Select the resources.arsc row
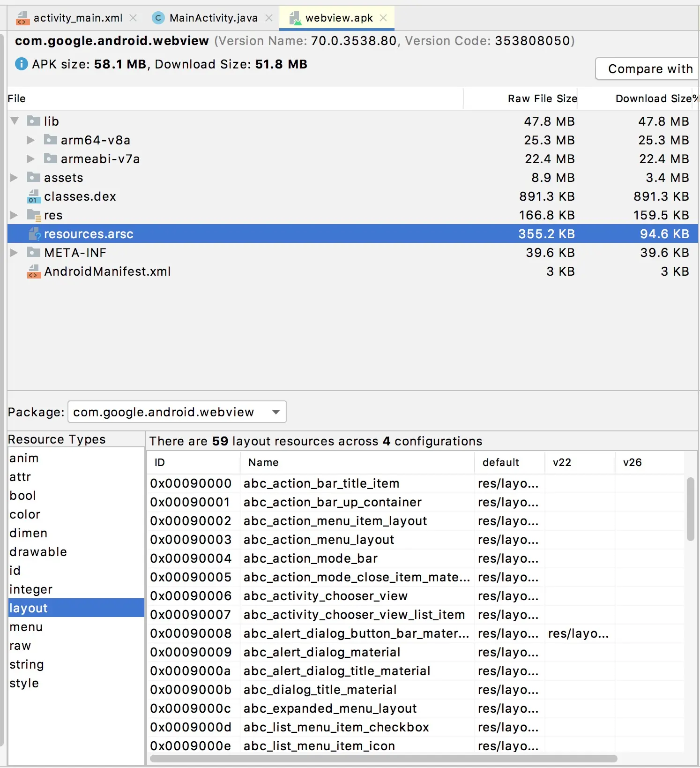This screenshot has width=700, height=768. pos(353,234)
